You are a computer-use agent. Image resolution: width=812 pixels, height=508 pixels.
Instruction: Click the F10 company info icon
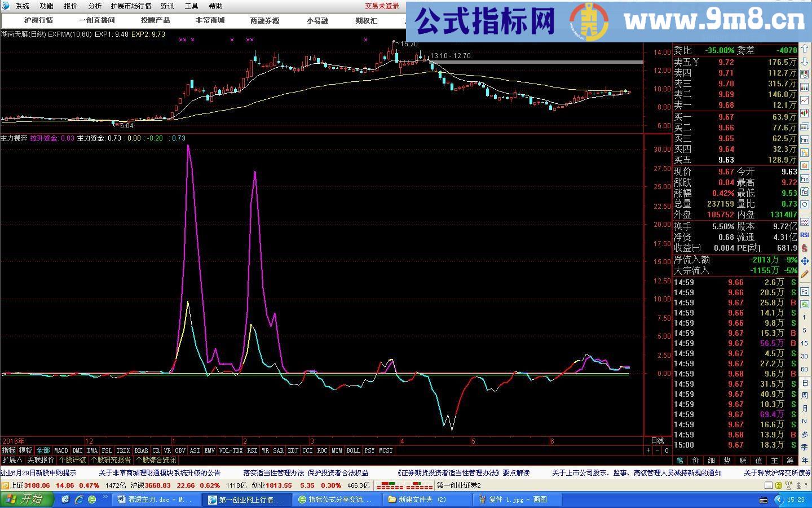(x=805, y=139)
